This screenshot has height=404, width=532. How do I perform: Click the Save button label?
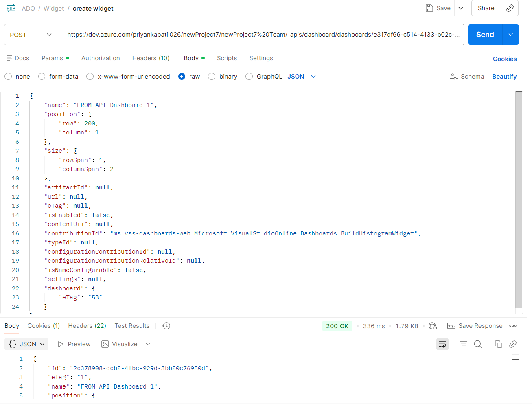(x=443, y=8)
